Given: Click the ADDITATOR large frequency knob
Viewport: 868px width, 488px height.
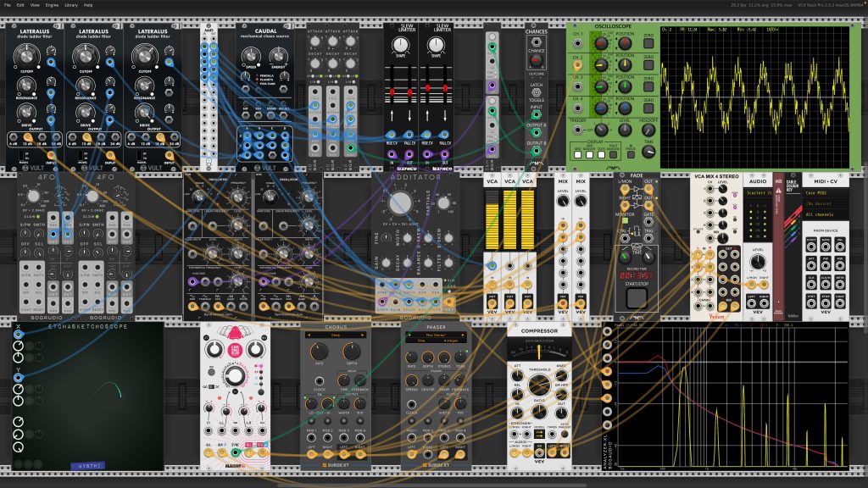Looking at the screenshot, I should [400, 203].
